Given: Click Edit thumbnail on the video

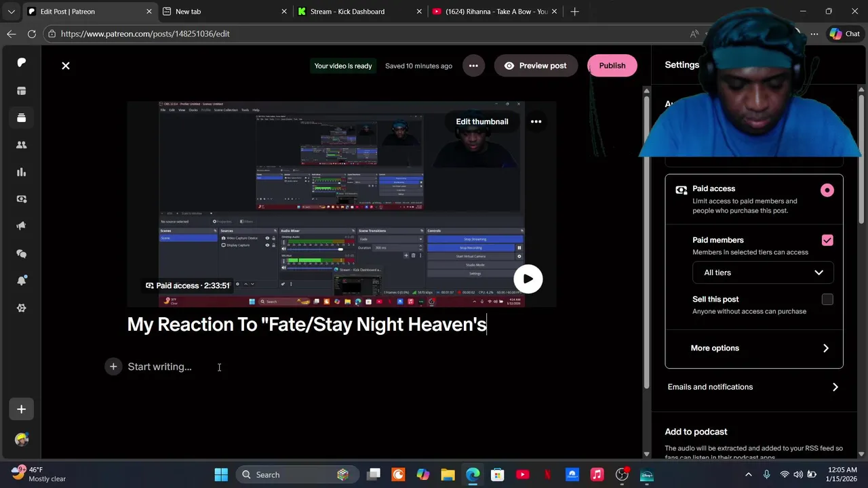Looking at the screenshot, I should (482, 121).
